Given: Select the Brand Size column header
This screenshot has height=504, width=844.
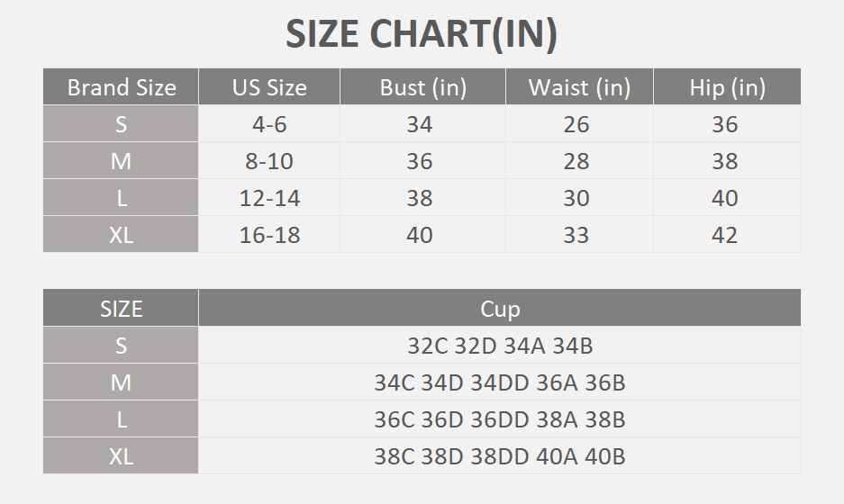Looking at the screenshot, I should tap(122, 87).
